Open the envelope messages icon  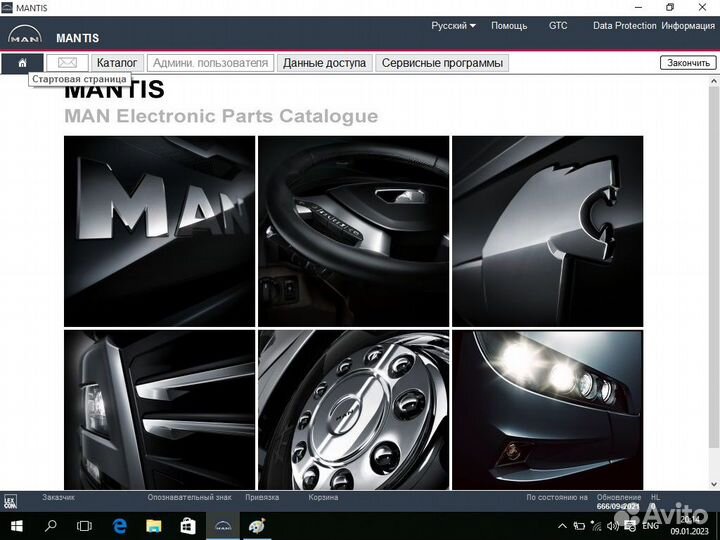[67, 62]
